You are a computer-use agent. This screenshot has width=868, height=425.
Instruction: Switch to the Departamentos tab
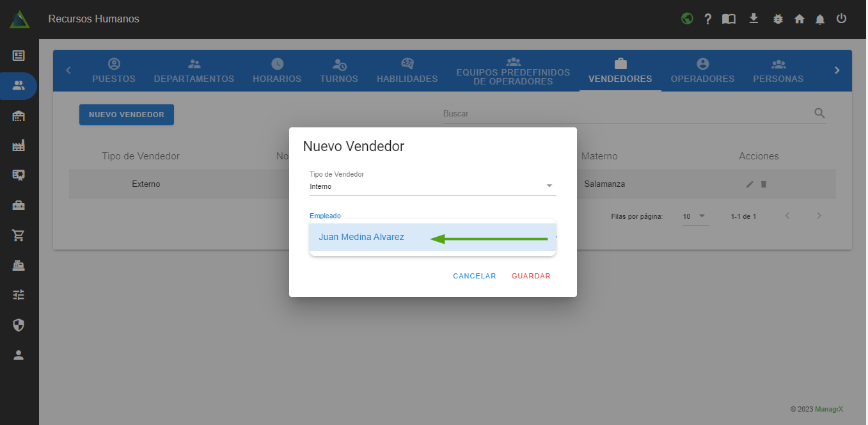click(x=194, y=71)
